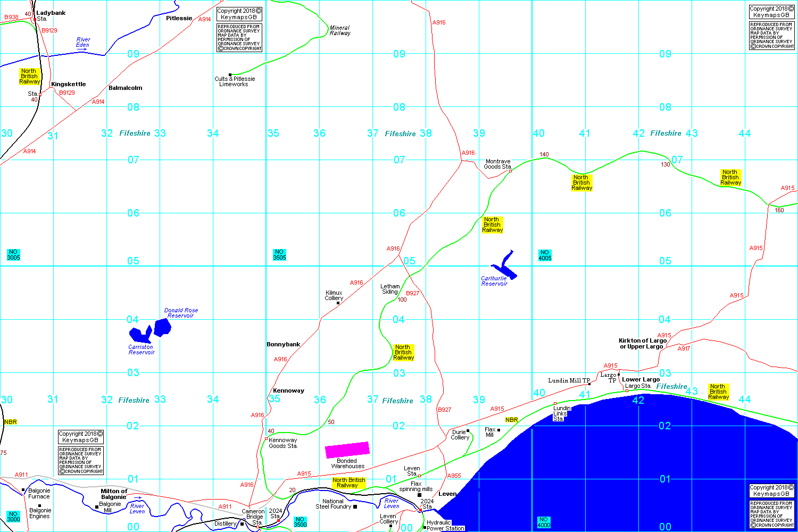Click the magenta Bonded Warehouses block
This screenshot has width=798, height=532.
[x=347, y=450]
